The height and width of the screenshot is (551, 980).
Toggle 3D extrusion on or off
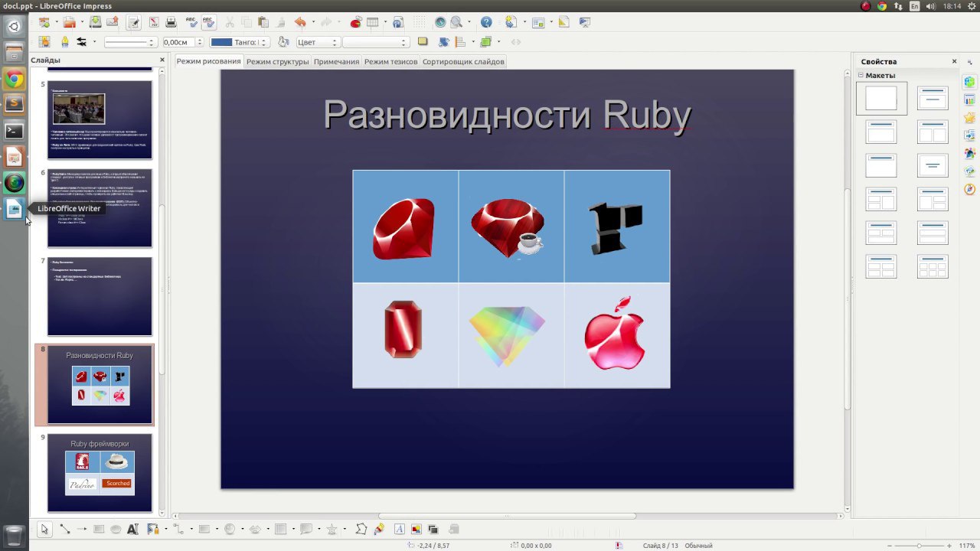[452, 529]
